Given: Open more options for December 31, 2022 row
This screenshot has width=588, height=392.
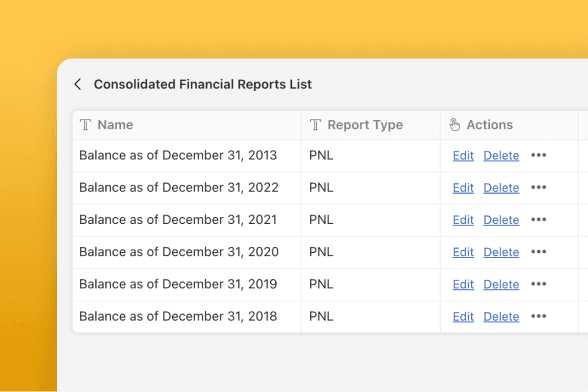Looking at the screenshot, I should coord(538,188).
